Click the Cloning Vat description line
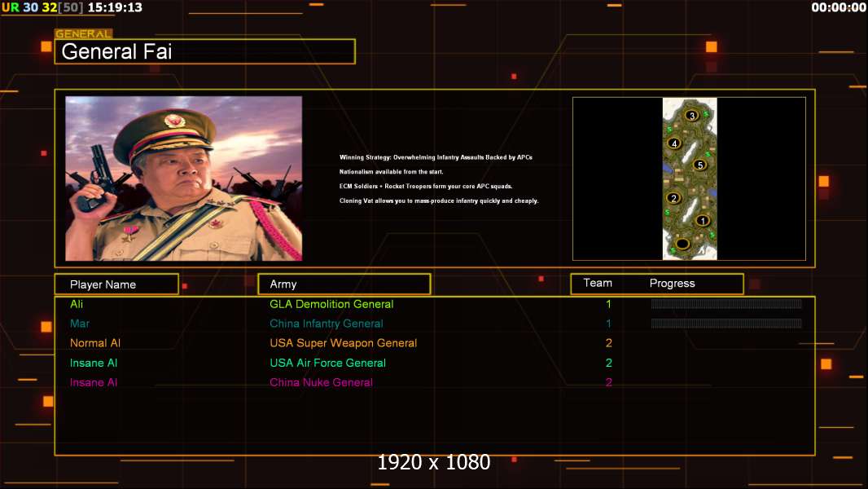 439,200
